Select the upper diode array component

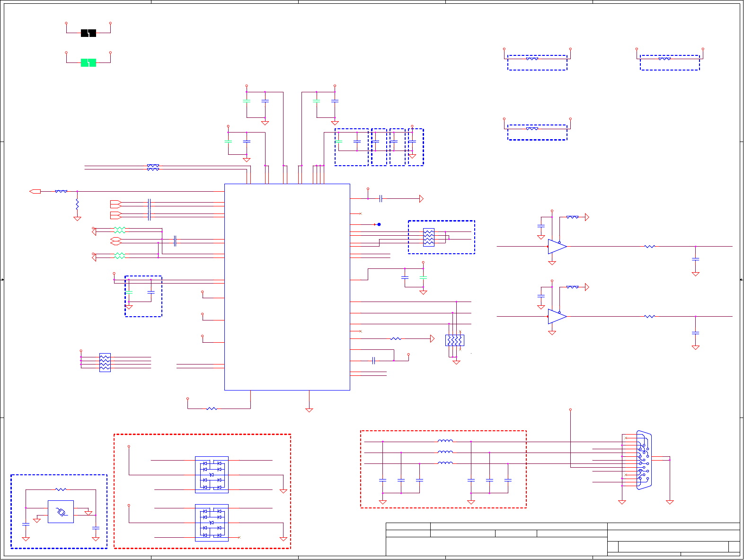(212, 475)
